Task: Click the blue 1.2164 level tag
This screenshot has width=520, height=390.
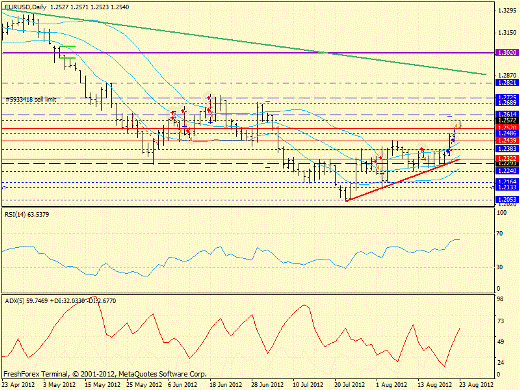Action: pyautogui.click(x=506, y=182)
